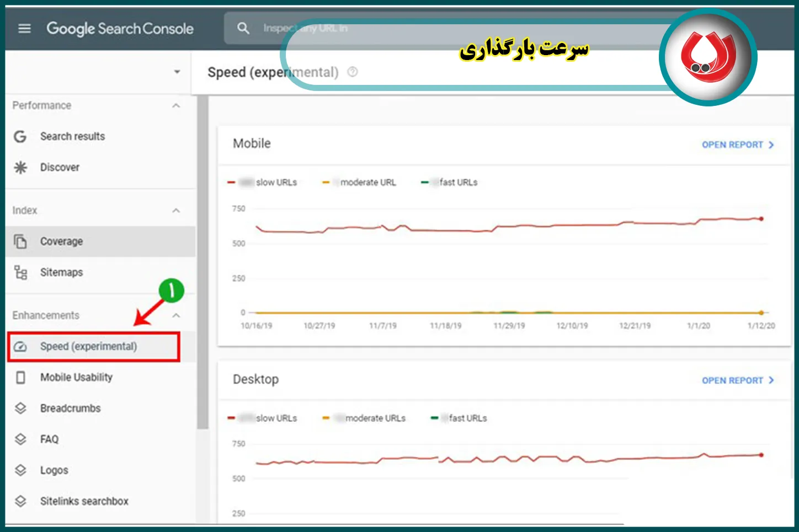
Task: Click the Mobile chart's final red data point
Action: (761, 219)
